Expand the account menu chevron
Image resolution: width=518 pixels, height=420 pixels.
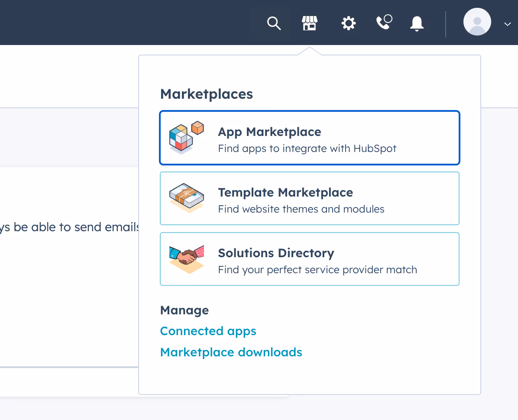point(507,24)
